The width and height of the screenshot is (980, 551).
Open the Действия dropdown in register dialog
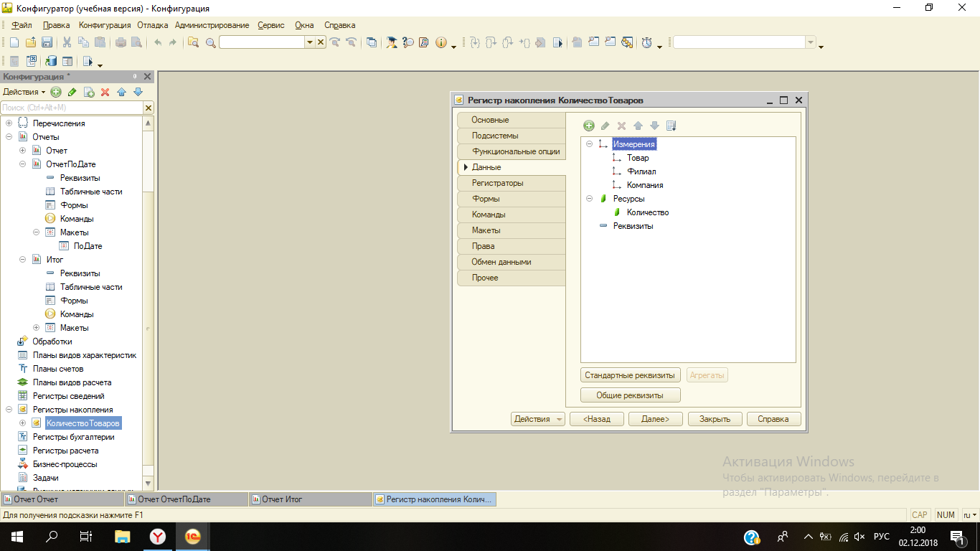(538, 419)
